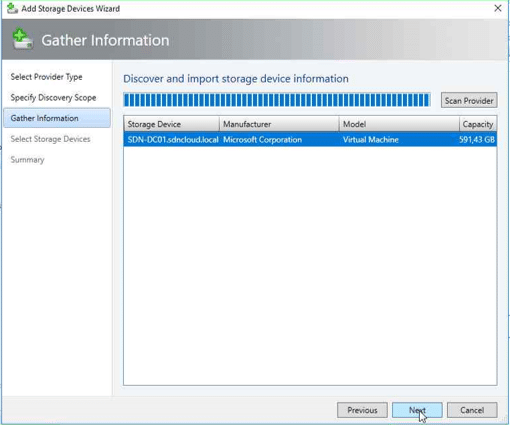Jump to the Summary step
The width and height of the screenshot is (510, 425).
(x=27, y=160)
